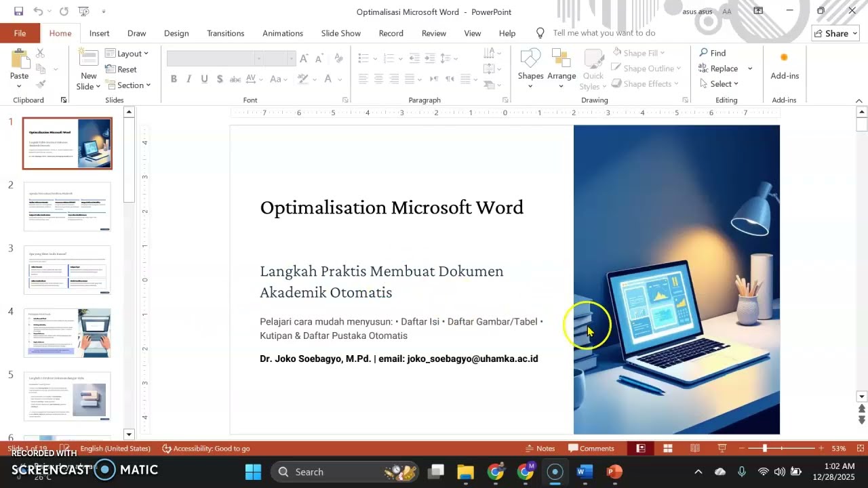Open the font name combo box
This screenshot has width=868, height=488.
[x=214, y=59]
